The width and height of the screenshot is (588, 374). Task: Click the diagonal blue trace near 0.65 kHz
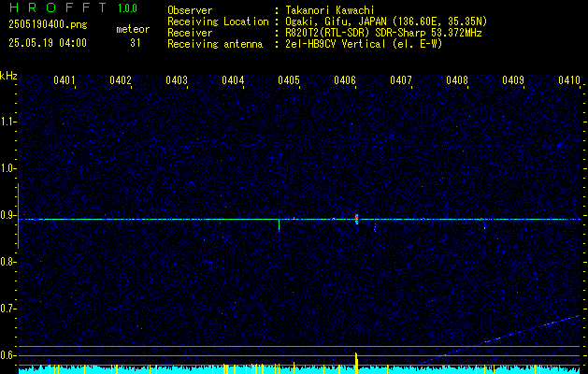pos(501,339)
